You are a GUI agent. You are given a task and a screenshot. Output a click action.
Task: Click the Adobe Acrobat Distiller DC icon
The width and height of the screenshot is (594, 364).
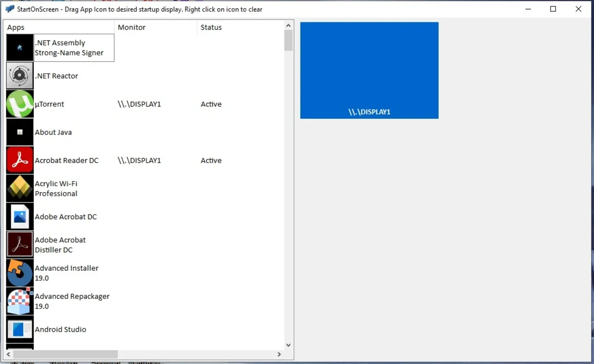(x=20, y=245)
